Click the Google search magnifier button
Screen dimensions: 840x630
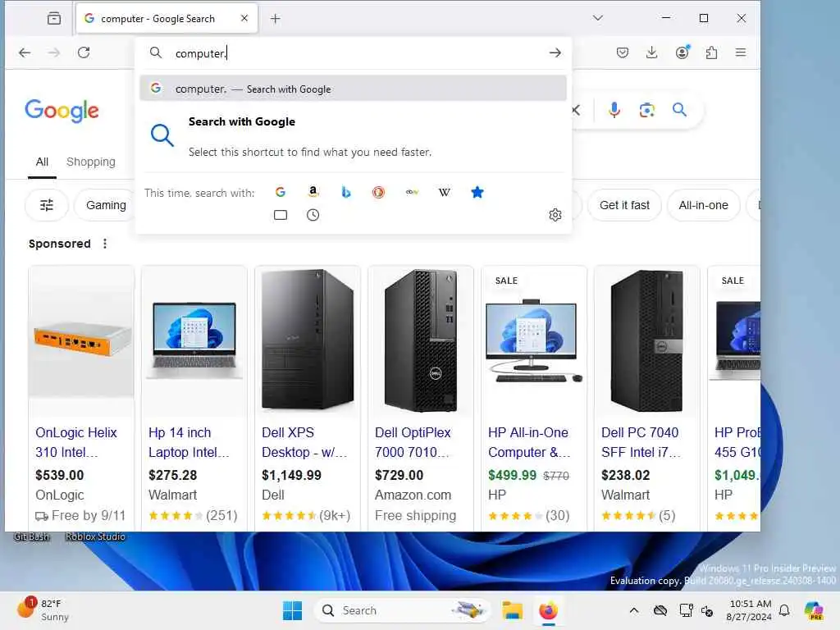679,110
